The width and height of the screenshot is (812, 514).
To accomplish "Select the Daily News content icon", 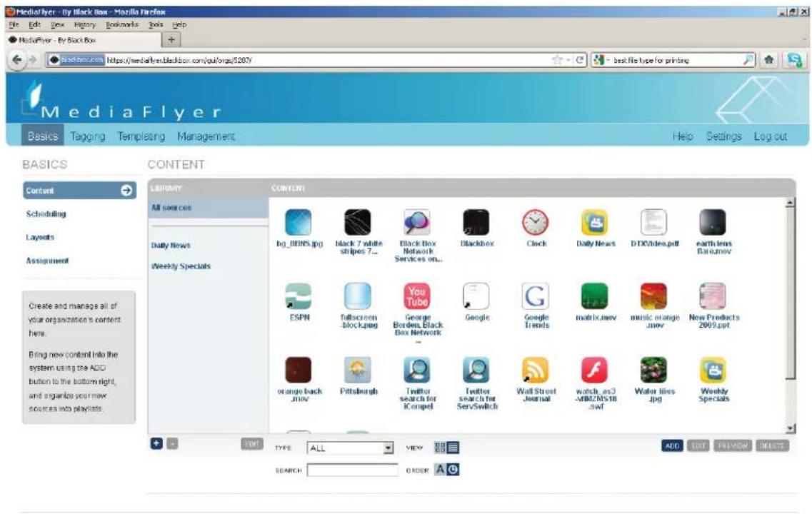I will click(x=594, y=222).
